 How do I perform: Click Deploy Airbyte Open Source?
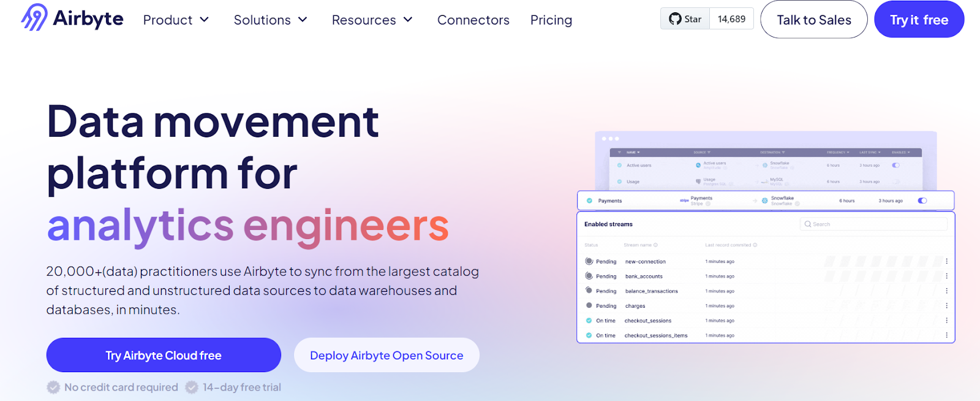coord(386,355)
